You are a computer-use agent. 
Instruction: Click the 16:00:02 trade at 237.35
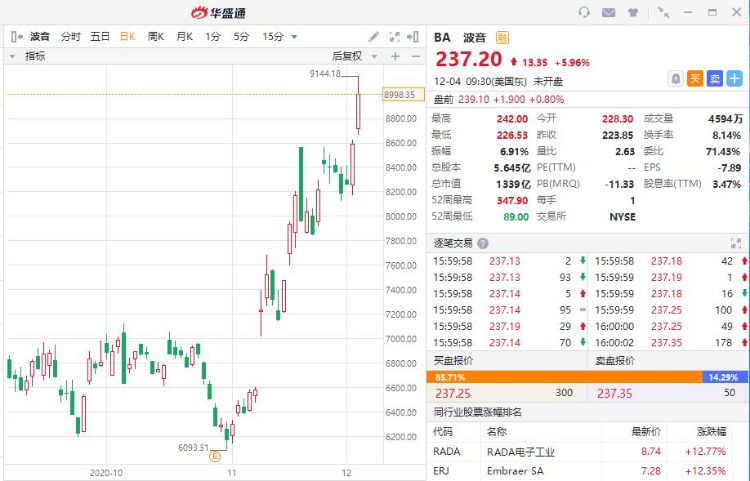coord(668,342)
